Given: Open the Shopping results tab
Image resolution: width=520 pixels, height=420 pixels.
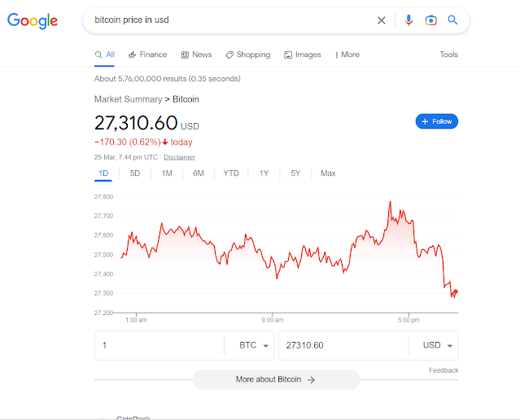Looking at the screenshot, I should pos(247,55).
